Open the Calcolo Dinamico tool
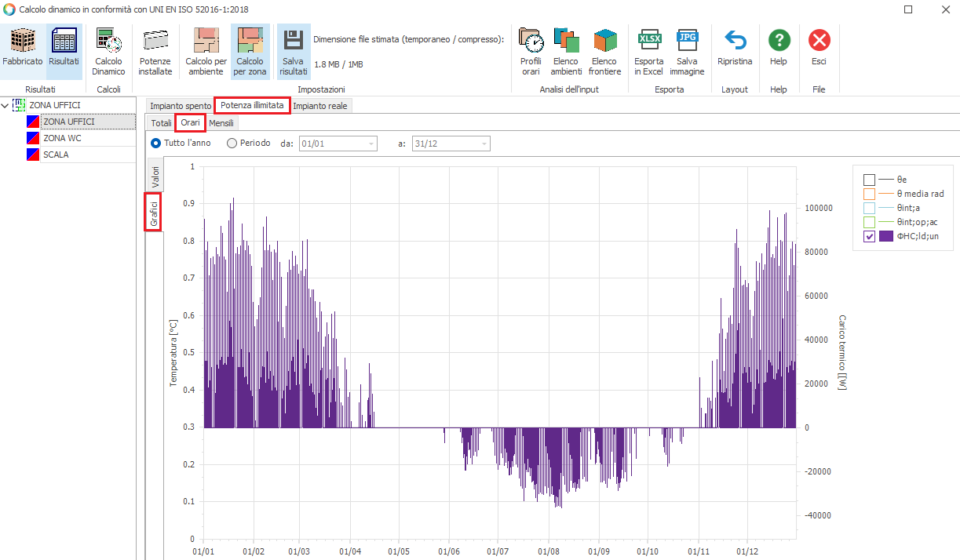The width and height of the screenshot is (960, 560). pos(109,41)
